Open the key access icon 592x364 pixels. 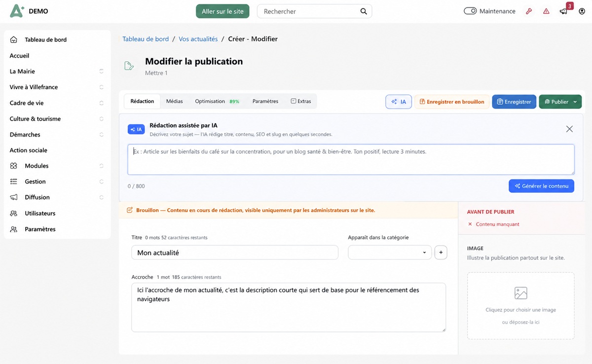coord(529,11)
